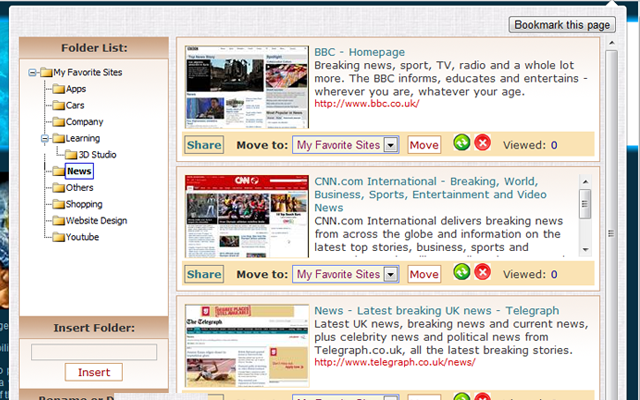The height and width of the screenshot is (400, 640).
Task: Select the Youtube folder icon
Action: [x=59, y=237]
